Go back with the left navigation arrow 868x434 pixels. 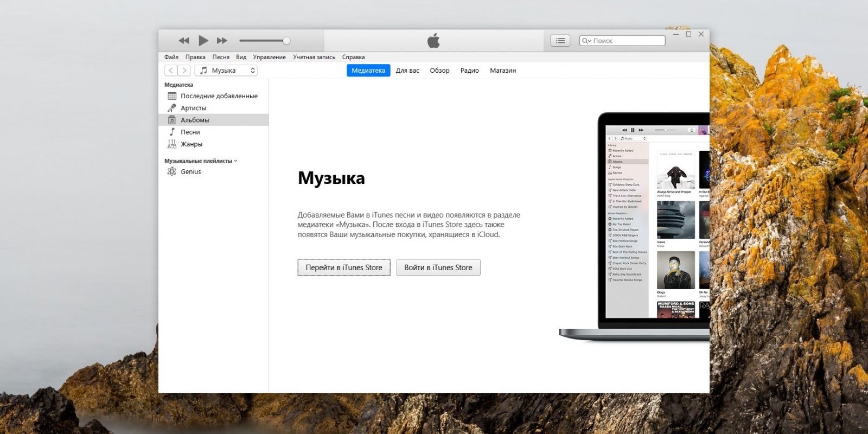click(x=171, y=71)
